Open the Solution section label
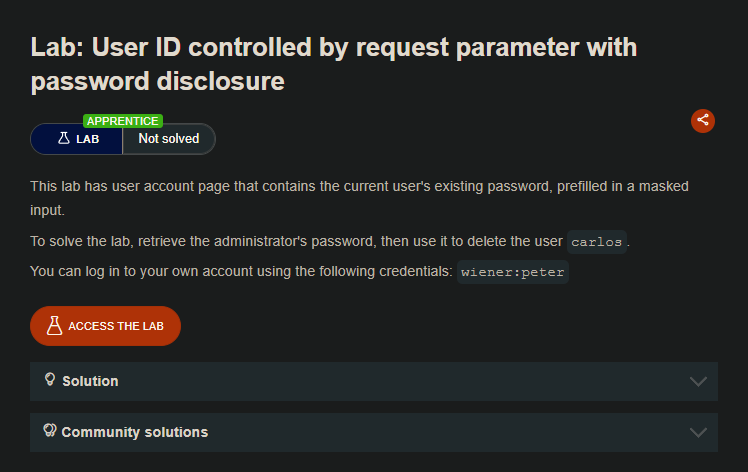Image resolution: width=748 pixels, height=472 pixels. tap(90, 381)
